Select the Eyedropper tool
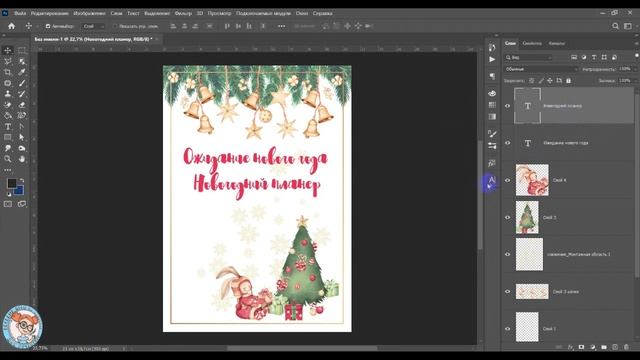 (22, 72)
